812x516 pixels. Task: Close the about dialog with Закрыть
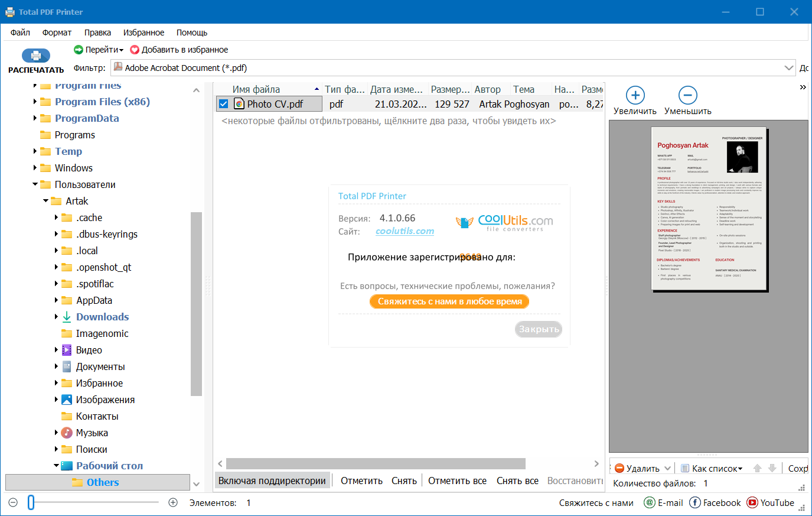(x=539, y=329)
